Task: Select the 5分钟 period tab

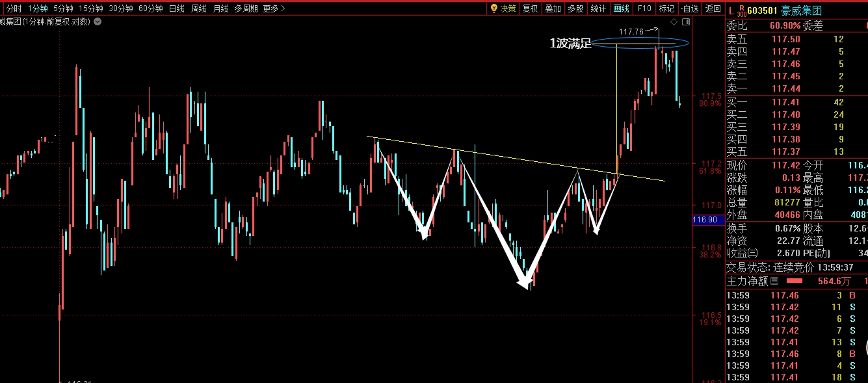Action: click(x=63, y=8)
